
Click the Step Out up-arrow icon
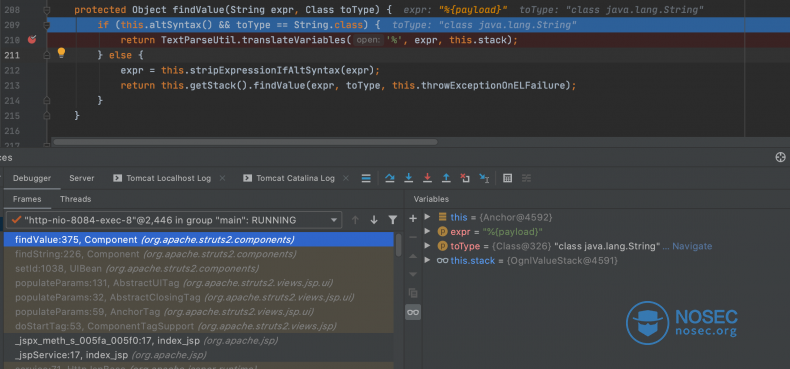[446, 178]
